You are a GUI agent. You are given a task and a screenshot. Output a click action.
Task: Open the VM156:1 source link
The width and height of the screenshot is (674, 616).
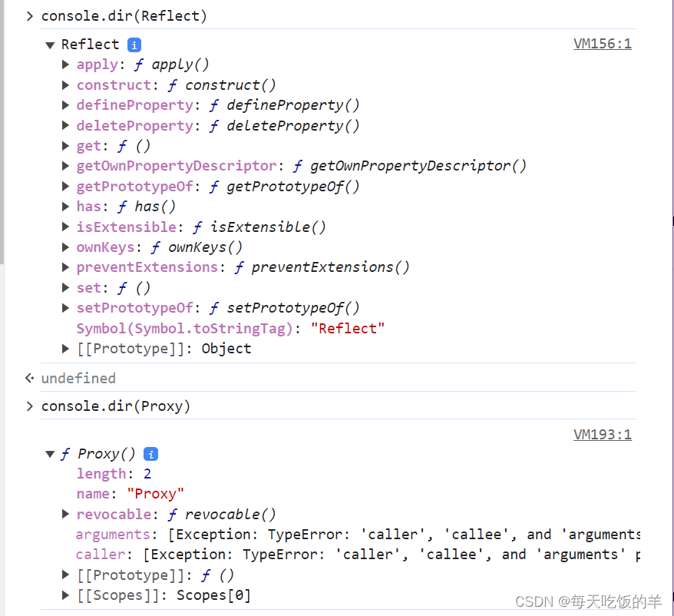coord(602,44)
